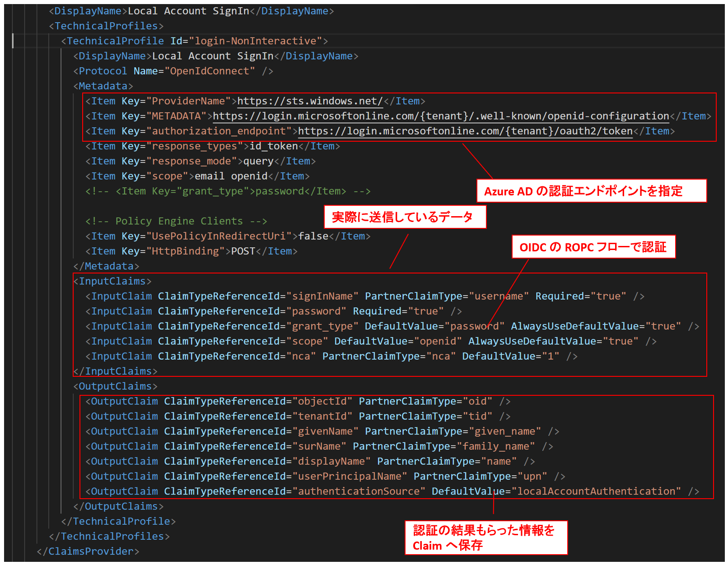Open the well-known/openid-configuration metadata URL

441,116
